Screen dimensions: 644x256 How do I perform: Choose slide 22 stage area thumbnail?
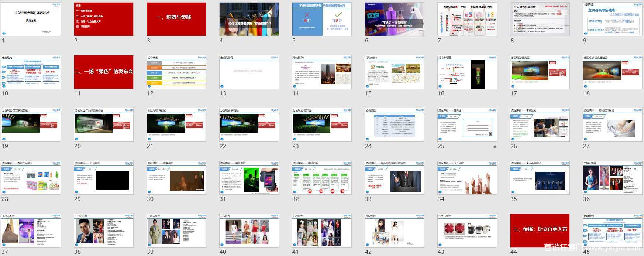pyautogui.click(x=249, y=125)
